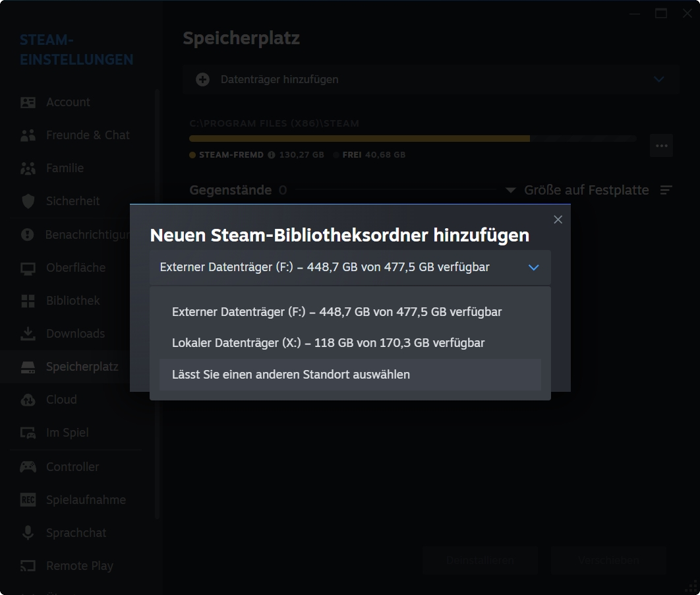
Task: Click the Sprachchat microphone icon
Action: pos(28,532)
